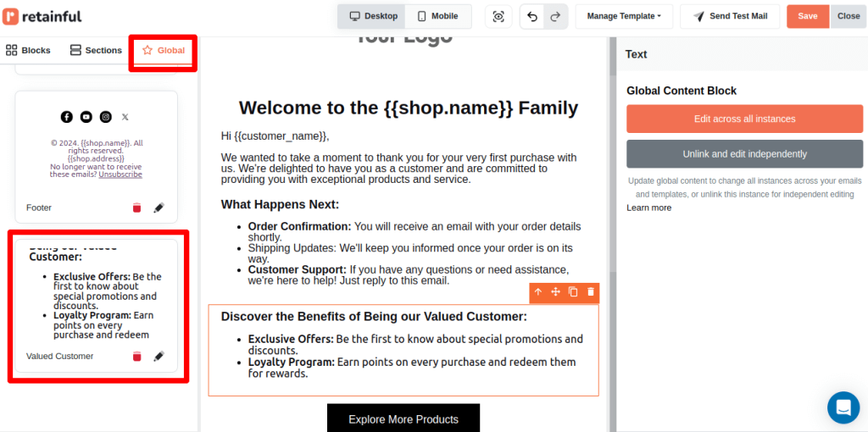Open the Sections tab
The width and height of the screenshot is (868, 432).
coord(96,50)
